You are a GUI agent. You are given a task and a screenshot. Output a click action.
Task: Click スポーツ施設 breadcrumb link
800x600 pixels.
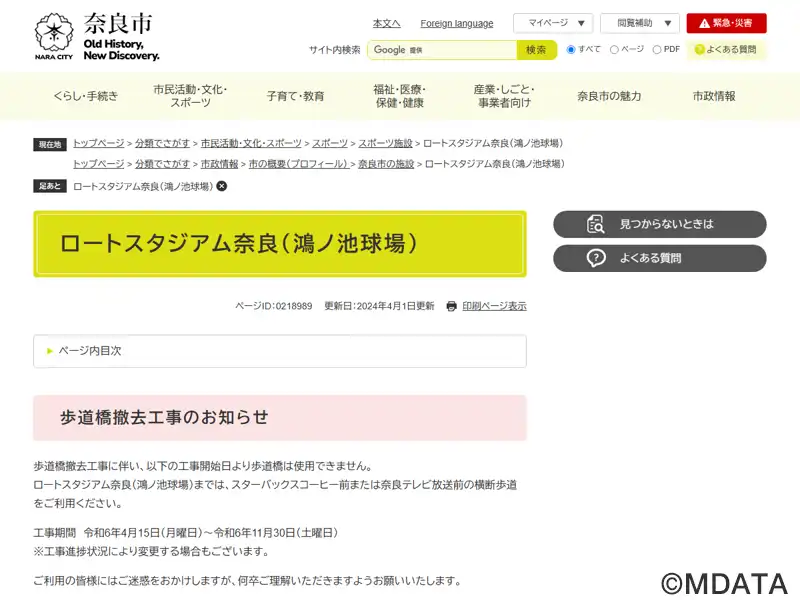(x=385, y=143)
